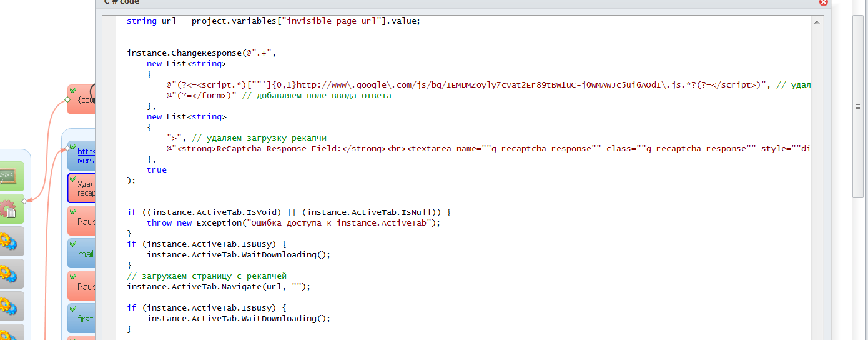Click the '(?=</form>)' regex text
This screenshot has width=868, height=340.
pos(202,96)
